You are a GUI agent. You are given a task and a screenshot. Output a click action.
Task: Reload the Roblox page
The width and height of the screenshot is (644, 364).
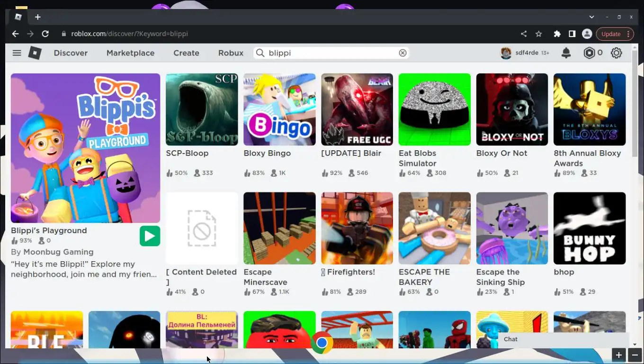pyautogui.click(x=45, y=34)
